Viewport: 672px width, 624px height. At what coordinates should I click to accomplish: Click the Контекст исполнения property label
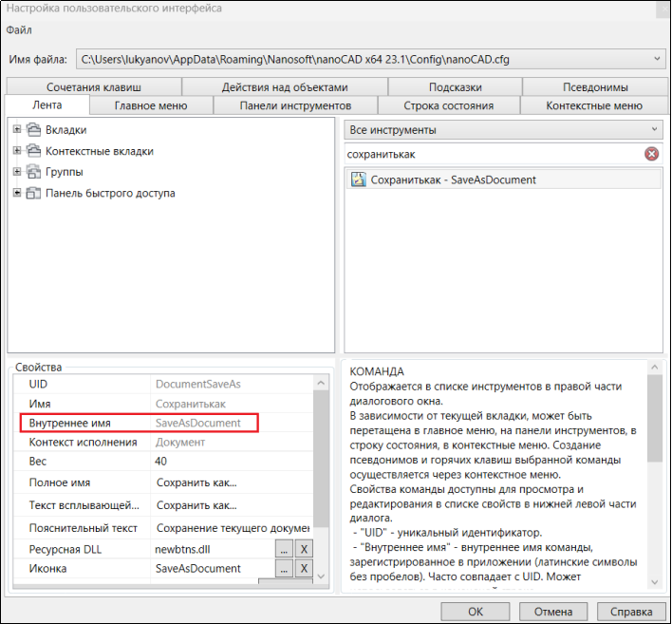click(x=84, y=443)
